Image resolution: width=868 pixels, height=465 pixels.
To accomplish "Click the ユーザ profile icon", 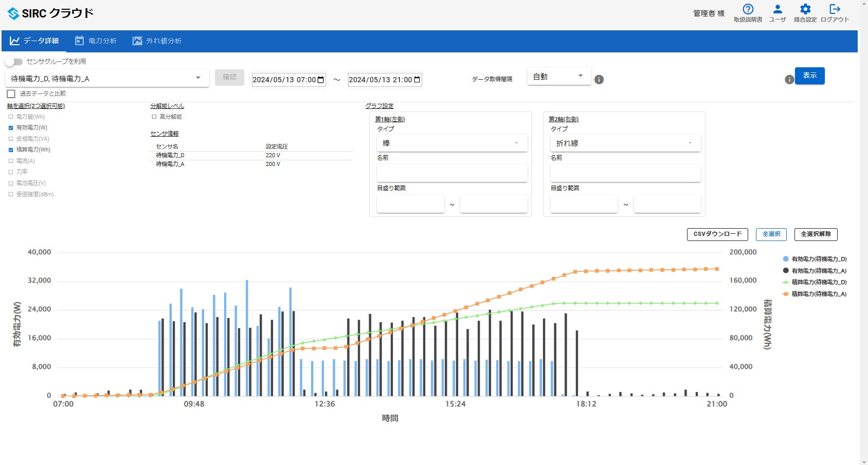I will click(x=777, y=10).
